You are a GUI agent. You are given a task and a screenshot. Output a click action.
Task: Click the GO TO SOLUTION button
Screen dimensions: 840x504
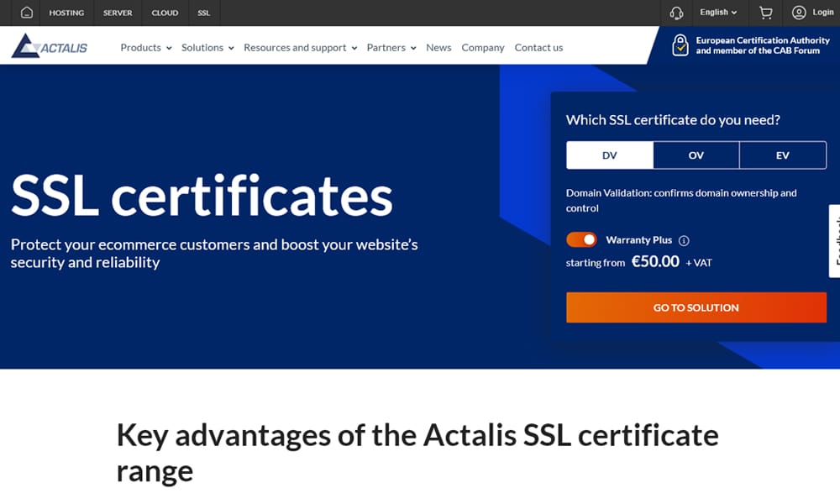[x=696, y=307]
